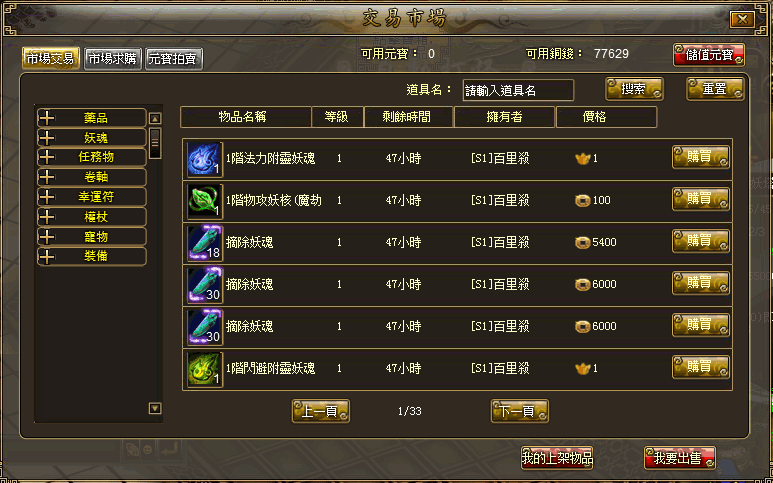Buy the 1階物攻妖核 listing priced 100

point(701,199)
